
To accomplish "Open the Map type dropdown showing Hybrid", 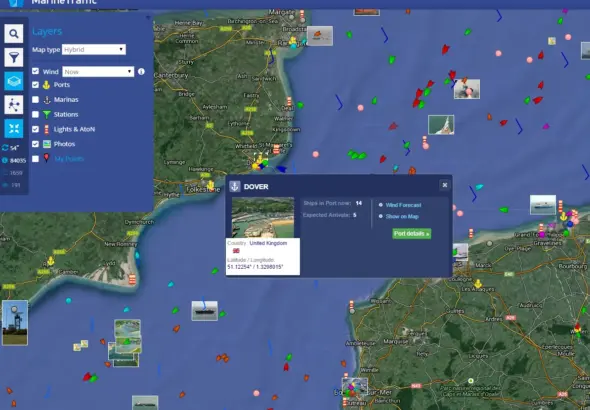I will (x=94, y=49).
